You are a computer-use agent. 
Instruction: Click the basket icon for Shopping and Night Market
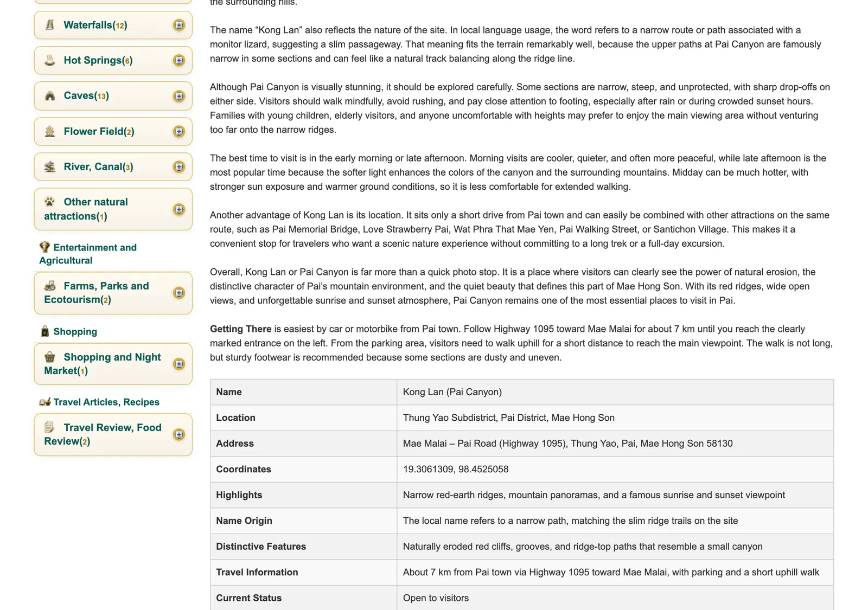[50, 357]
